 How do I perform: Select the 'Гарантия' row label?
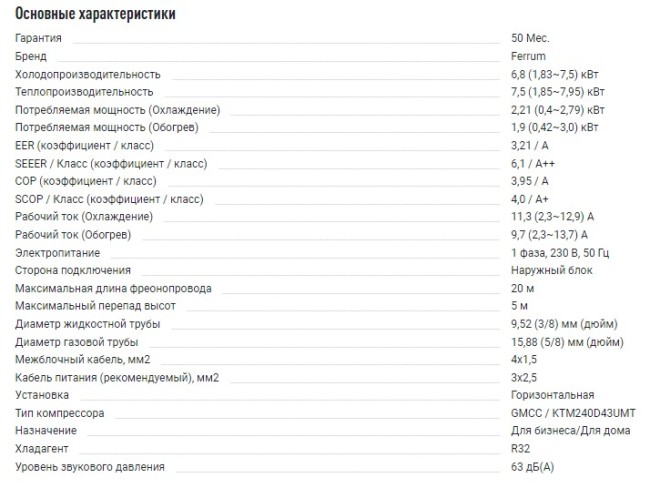click(x=38, y=38)
